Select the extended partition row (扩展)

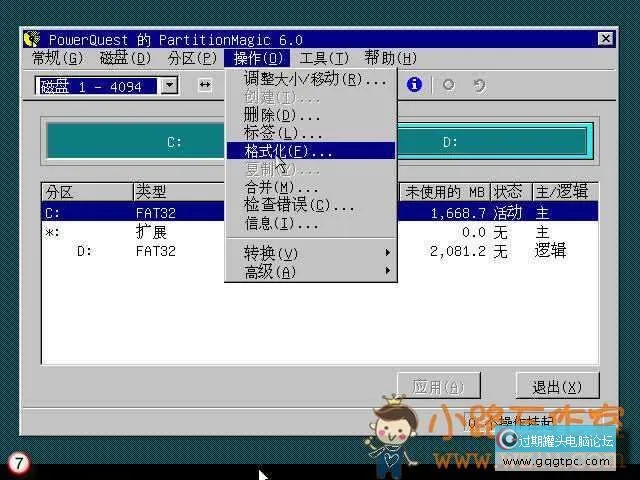click(320, 231)
